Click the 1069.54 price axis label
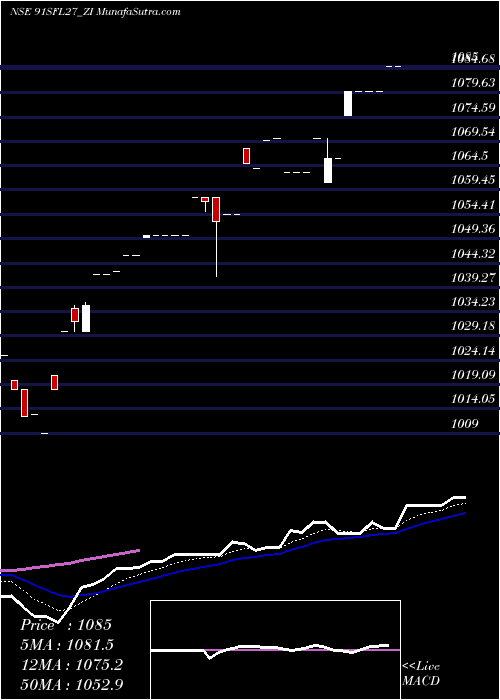The height and width of the screenshot is (700, 500). click(x=473, y=131)
